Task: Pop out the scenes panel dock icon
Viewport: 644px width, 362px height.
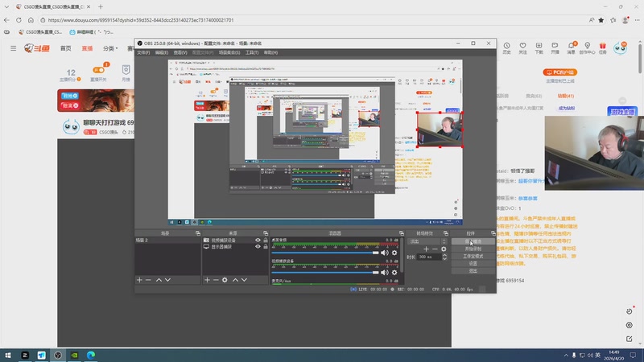Action: point(197,233)
